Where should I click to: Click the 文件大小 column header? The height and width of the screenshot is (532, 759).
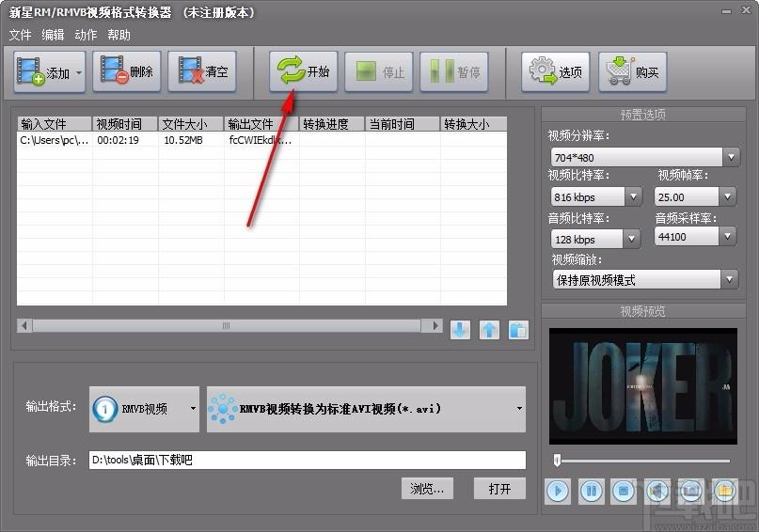pyautogui.click(x=191, y=124)
